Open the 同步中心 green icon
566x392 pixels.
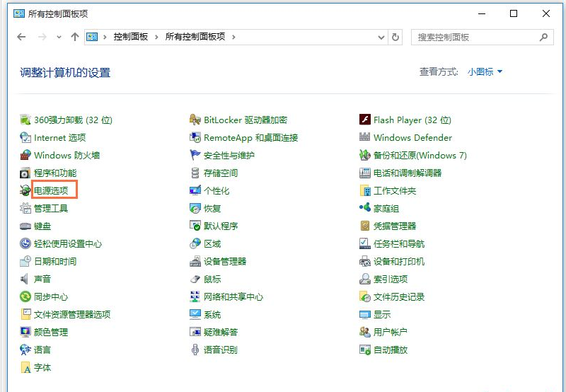[25, 297]
